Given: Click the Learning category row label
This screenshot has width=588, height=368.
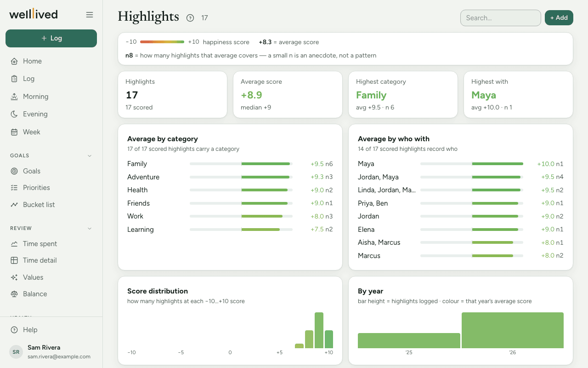Looking at the screenshot, I should click(141, 230).
